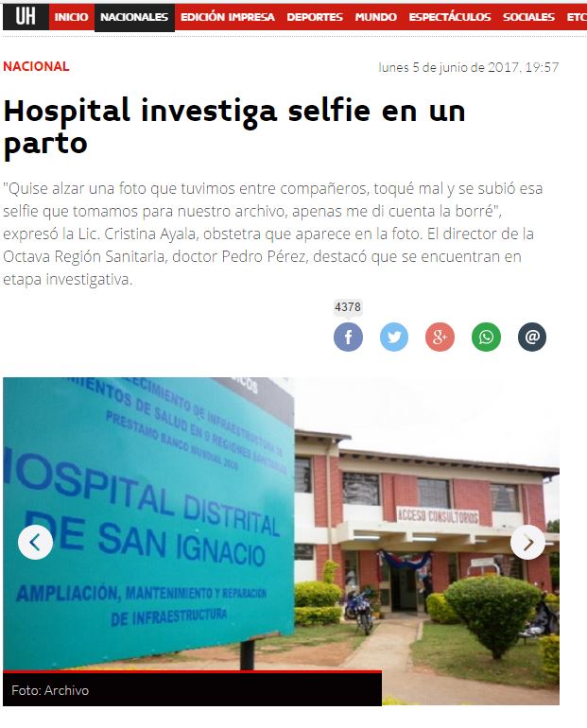
Task: Send article through WhatsApp icon
Action: [x=486, y=337]
